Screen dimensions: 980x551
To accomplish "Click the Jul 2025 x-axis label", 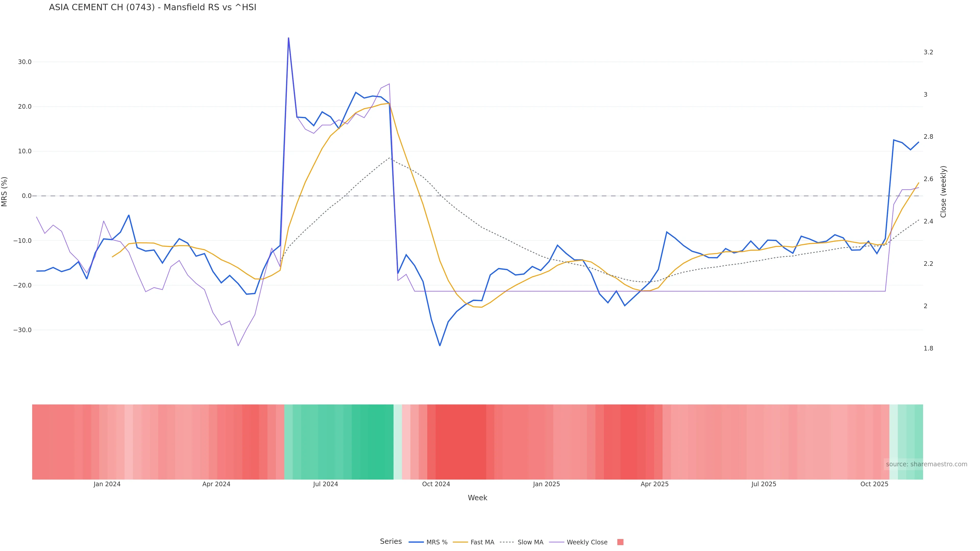I will (x=764, y=484).
